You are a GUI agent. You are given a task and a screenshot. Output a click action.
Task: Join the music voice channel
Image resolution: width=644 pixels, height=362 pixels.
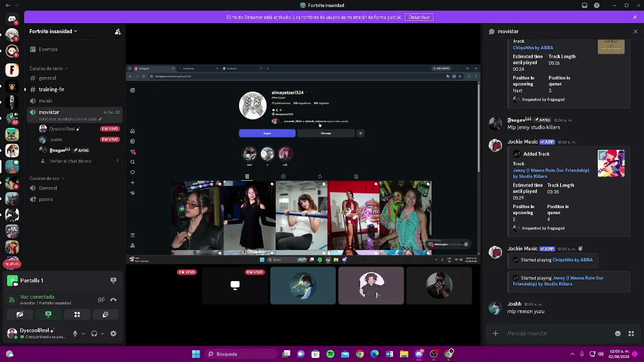point(75,101)
